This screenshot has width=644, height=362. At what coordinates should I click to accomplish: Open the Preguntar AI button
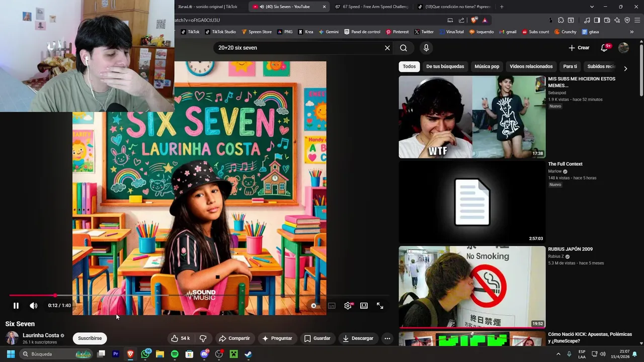[277, 338]
